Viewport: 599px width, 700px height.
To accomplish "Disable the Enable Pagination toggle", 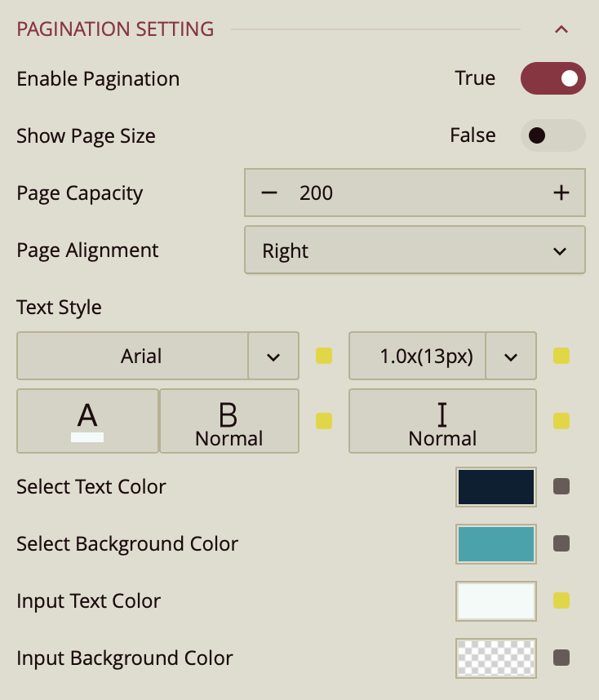I will coord(552,78).
